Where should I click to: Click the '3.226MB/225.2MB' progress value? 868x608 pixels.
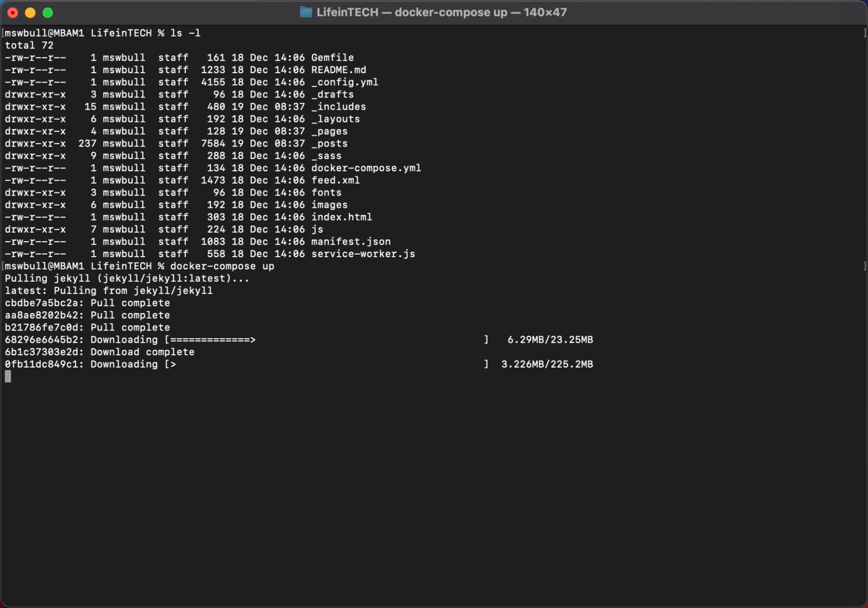click(547, 364)
